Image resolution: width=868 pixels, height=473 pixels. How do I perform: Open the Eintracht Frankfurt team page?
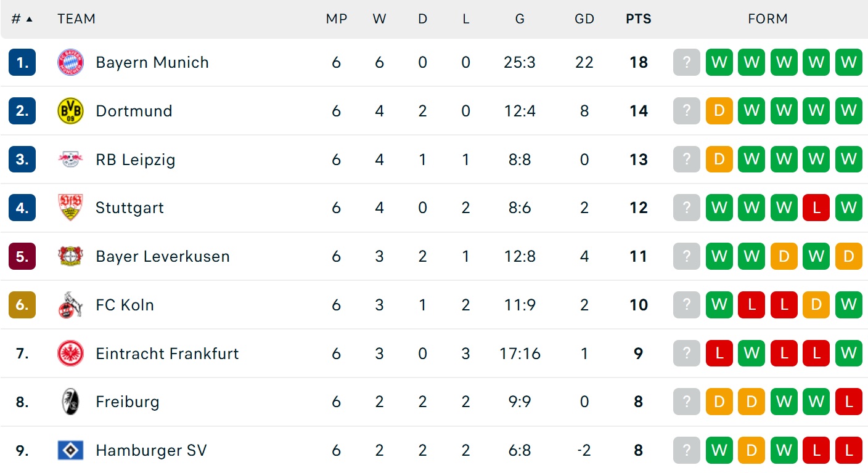[x=167, y=354]
